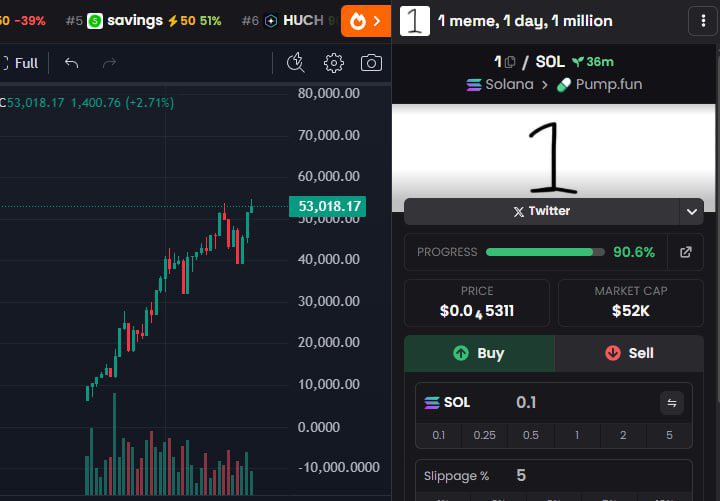The image size is (720, 501).
Task: Click the PRICE value box
Action: (x=477, y=303)
